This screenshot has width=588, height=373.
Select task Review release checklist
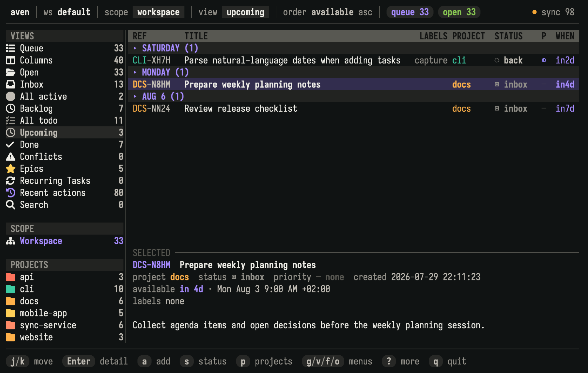354,108
